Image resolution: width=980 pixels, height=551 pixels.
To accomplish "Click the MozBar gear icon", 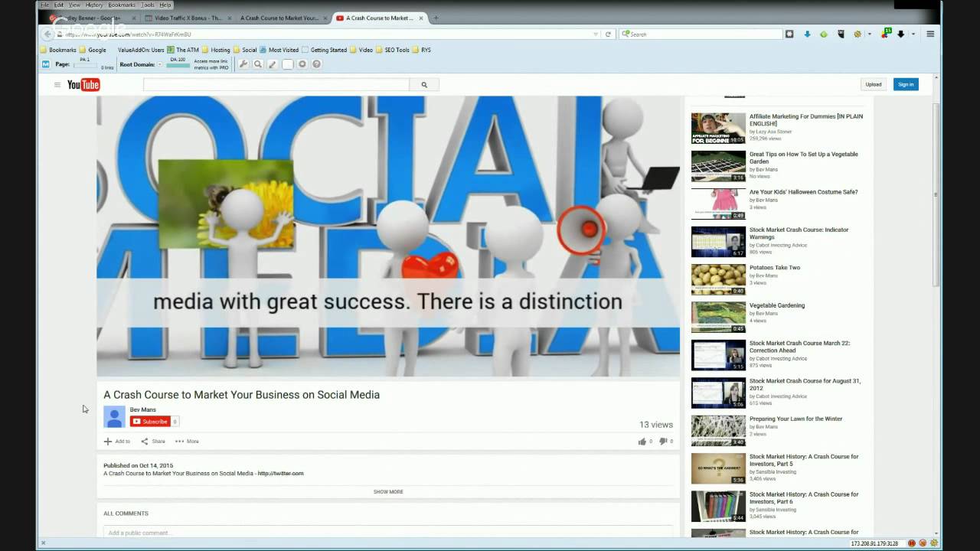I will (x=302, y=64).
